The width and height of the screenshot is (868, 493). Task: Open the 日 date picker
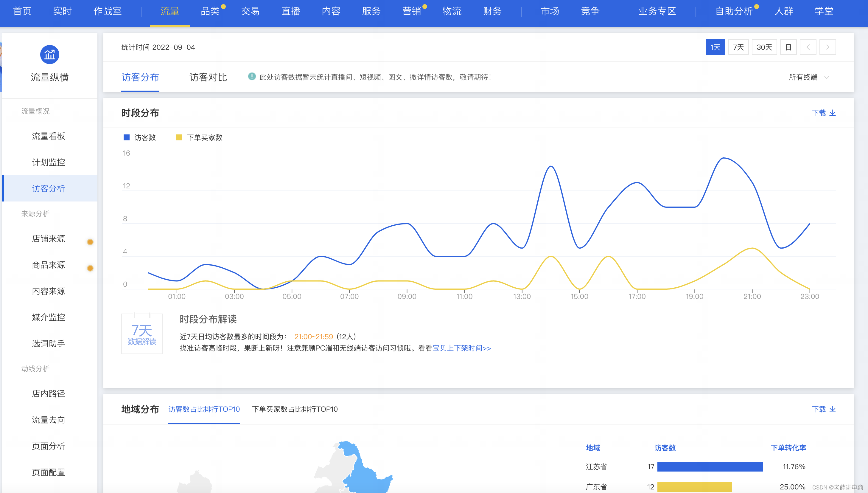tap(788, 47)
